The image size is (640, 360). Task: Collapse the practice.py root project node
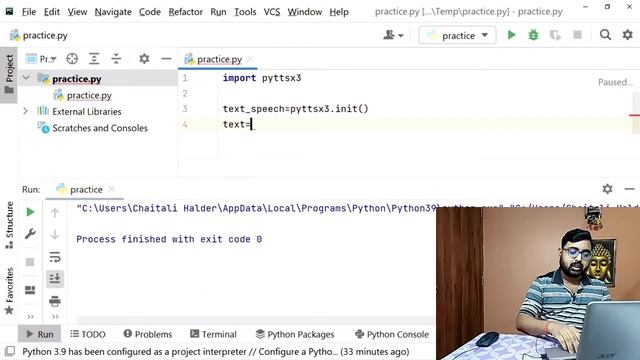coord(26,78)
